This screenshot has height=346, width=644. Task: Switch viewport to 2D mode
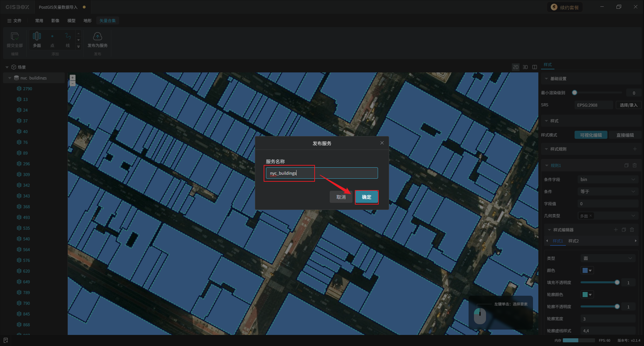click(516, 67)
